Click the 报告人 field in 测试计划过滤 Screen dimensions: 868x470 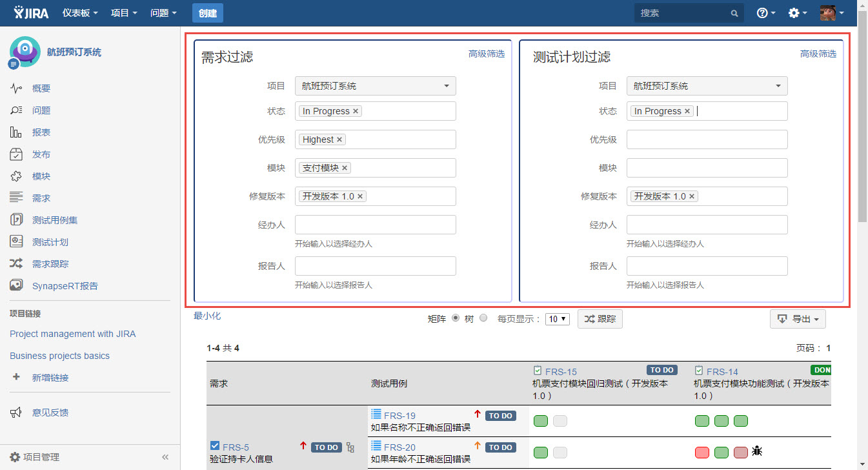[x=707, y=266]
